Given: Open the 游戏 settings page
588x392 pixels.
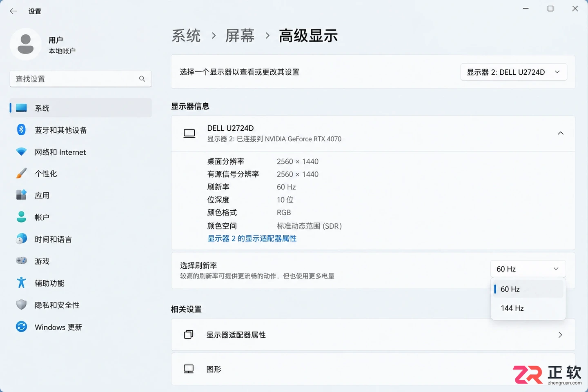Looking at the screenshot, I should click(x=81, y=261).
